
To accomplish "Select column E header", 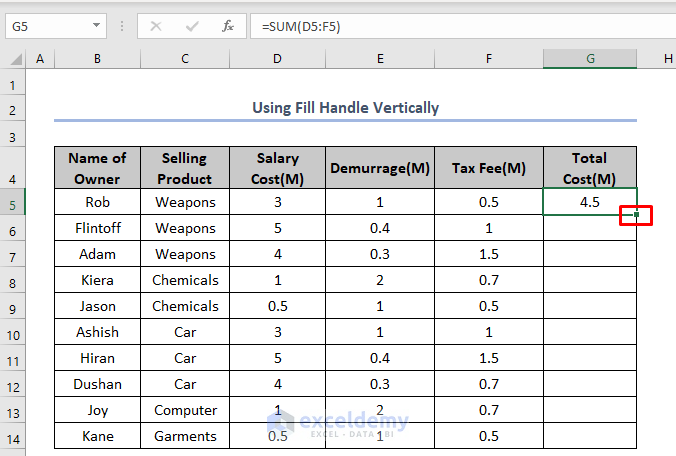I will (380, 59).
